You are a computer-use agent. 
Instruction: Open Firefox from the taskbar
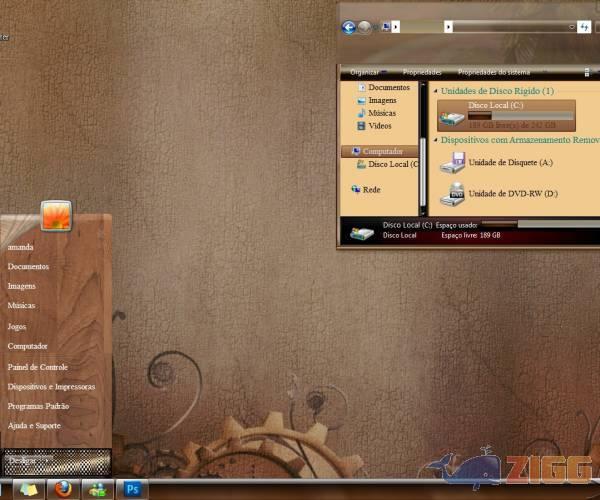pos(64,489)
